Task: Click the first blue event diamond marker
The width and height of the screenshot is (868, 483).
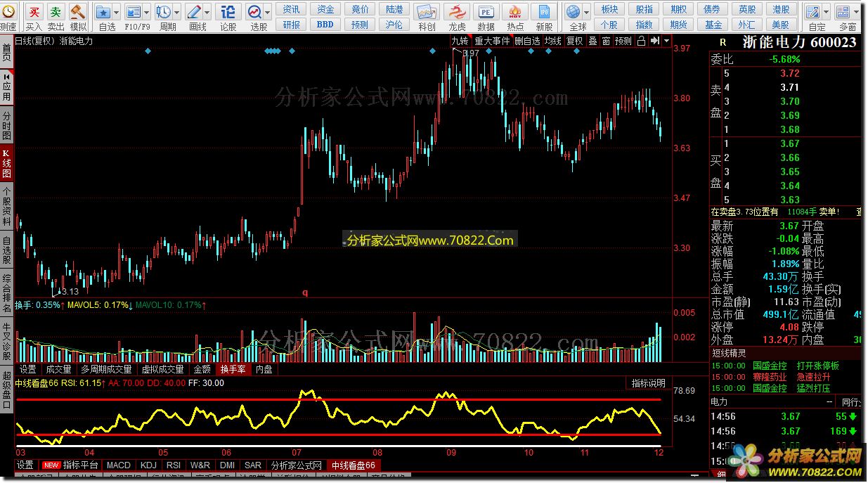Action: click(x=148, y=51)
